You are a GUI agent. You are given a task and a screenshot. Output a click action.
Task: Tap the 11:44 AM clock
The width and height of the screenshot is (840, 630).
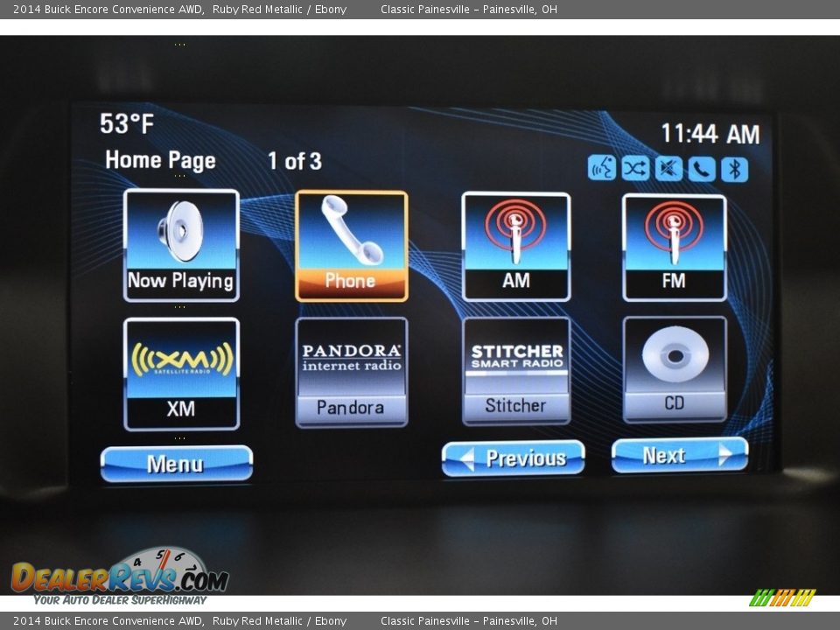click(710, 133)
